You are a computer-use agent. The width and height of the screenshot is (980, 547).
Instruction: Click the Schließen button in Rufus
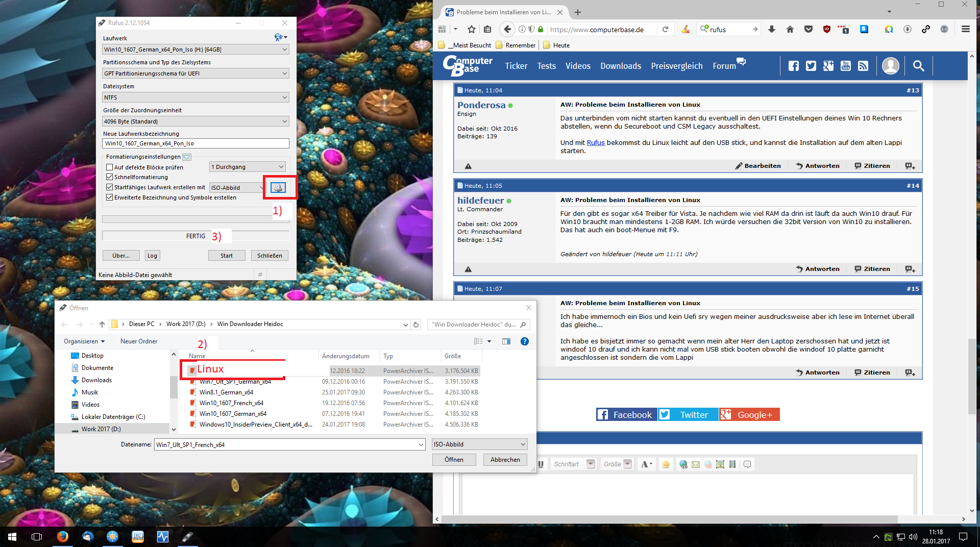pyautogui.click(x=269, y=256)
